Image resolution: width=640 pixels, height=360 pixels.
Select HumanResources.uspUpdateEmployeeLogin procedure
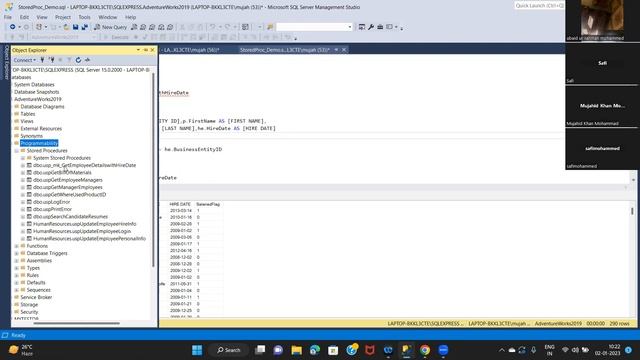pyautogui.click(x=82, y=231)
